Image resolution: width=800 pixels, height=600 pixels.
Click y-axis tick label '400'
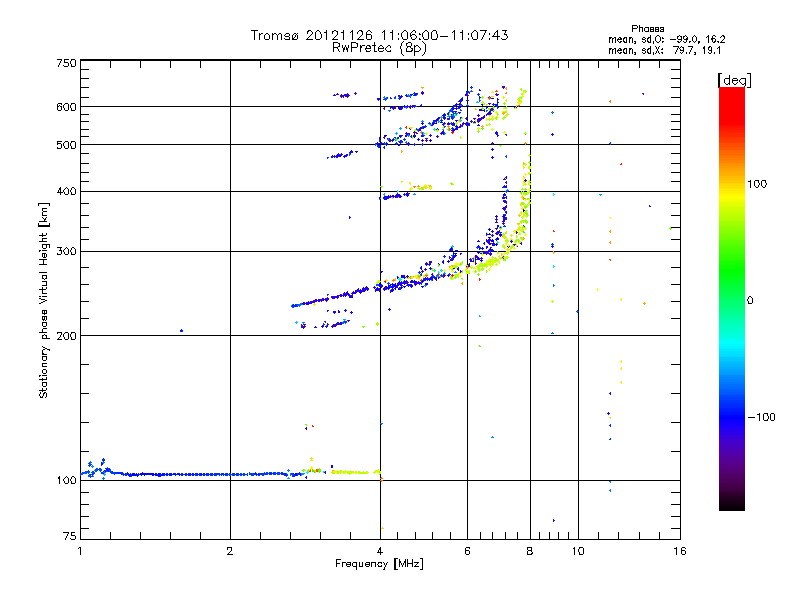(66, 191)
